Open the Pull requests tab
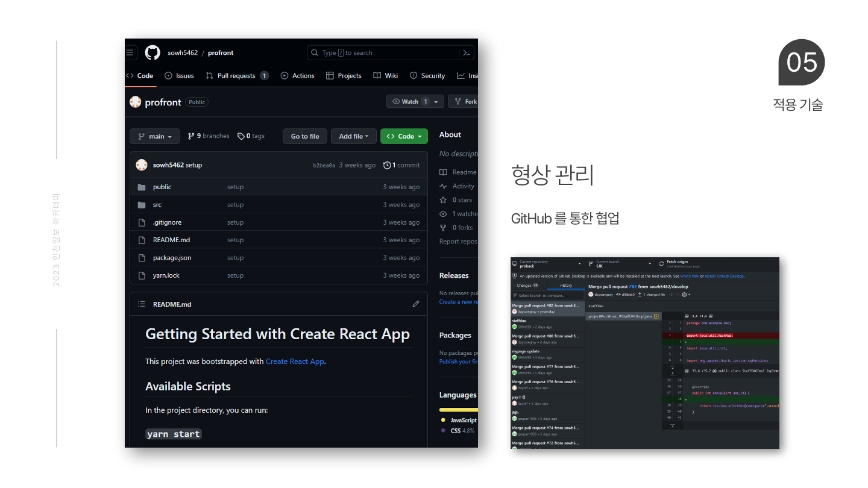Image resolution: width=868 pixels, height=488 pixels. [237, 76]
